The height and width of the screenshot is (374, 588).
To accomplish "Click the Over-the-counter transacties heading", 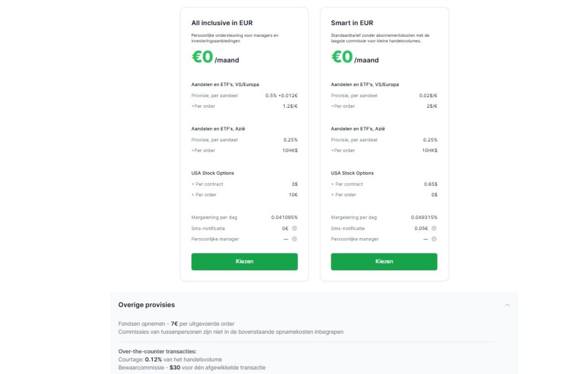I will pyautogui.click(x=157, y=352).
